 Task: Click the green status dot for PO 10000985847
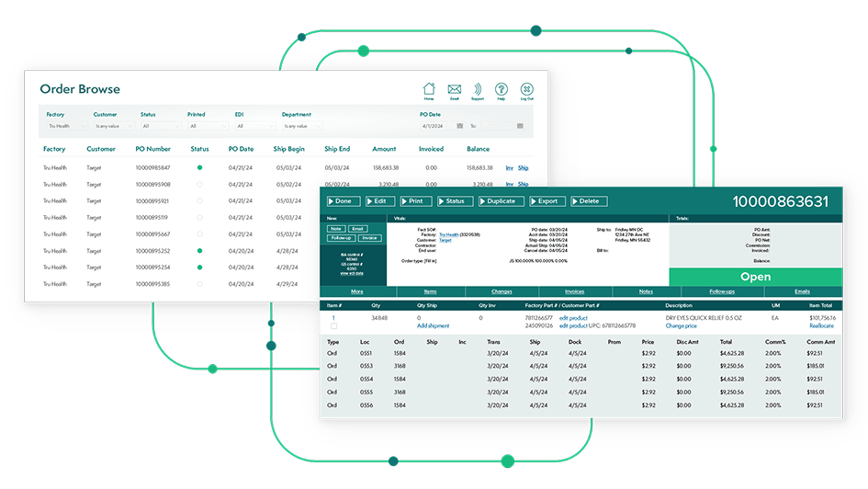(199, 168)
